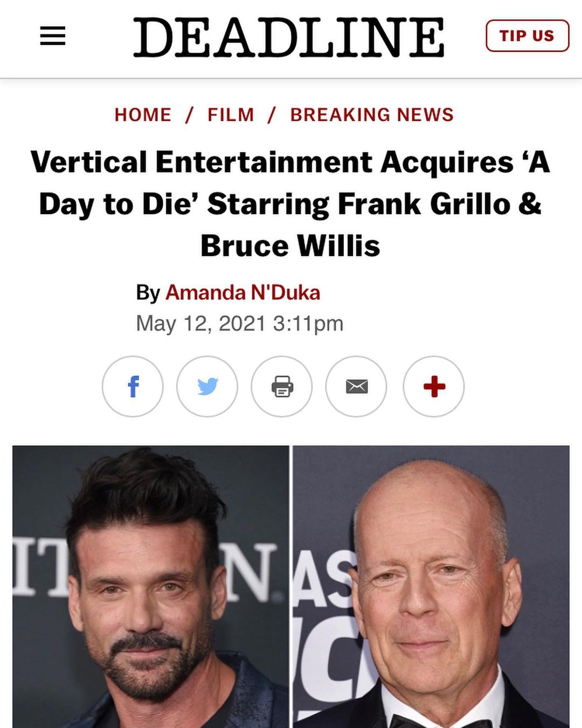Open the right photo of bald man in tuxedo

(431, 587)
